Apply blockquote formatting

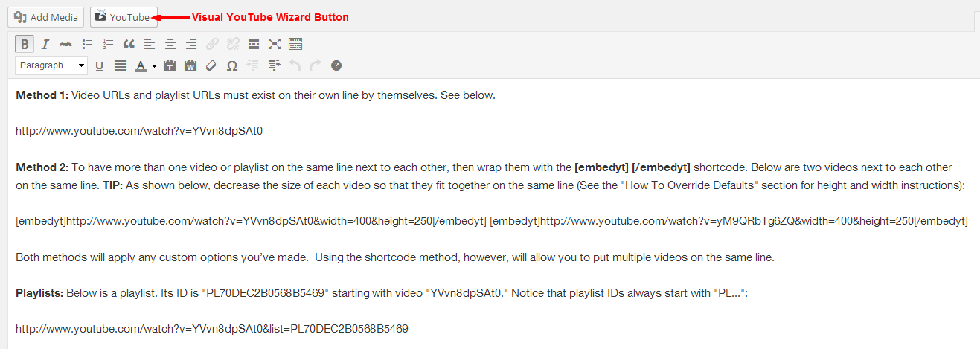(129, 44)
